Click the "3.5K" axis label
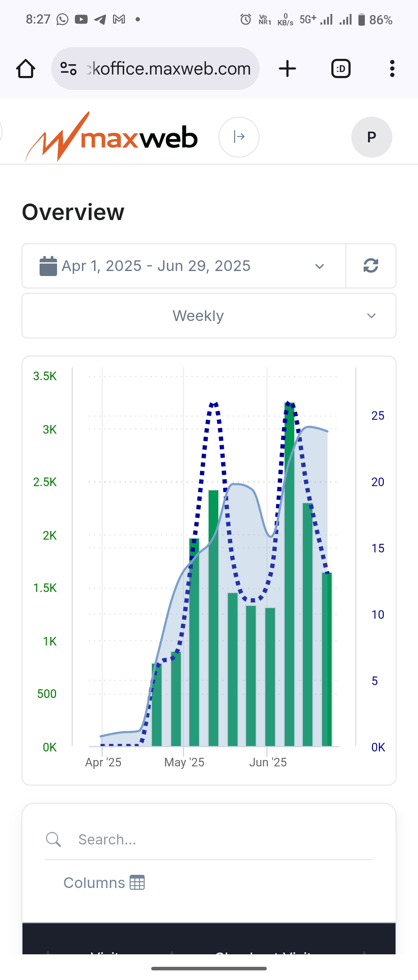The image size is (418, 980). pyautogui.click(x=45, y=376)
